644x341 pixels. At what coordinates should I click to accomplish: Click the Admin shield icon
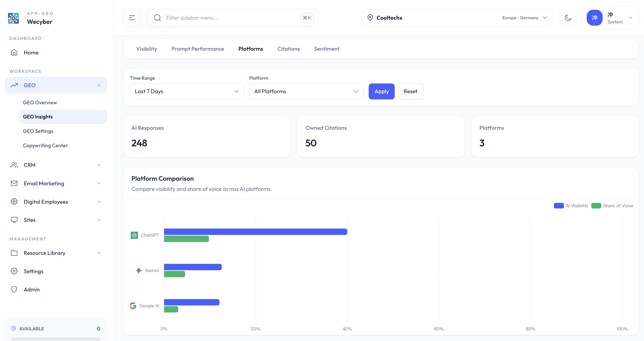(14, 289)
